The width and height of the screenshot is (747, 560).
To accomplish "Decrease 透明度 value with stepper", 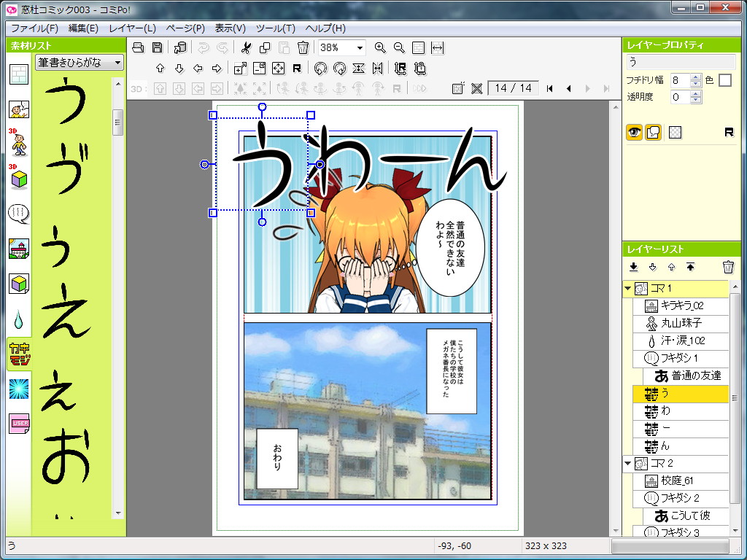I will coord(695,100).
